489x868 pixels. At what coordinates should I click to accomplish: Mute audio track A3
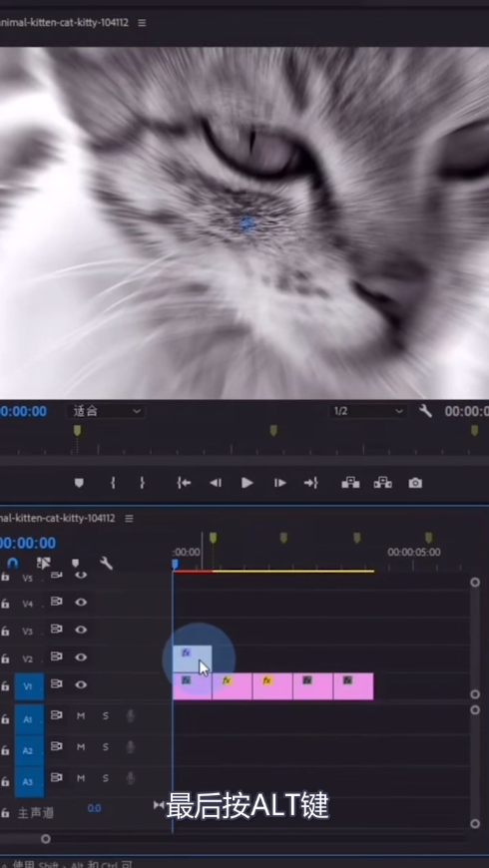81,778
